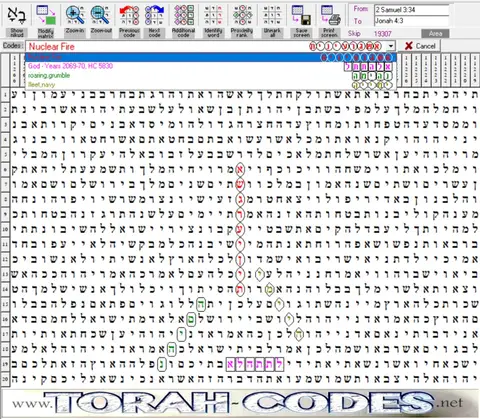This screenshot has height=419, width=480.
Task: Click the gray 'Unmark all' label button
Action: click(x=272, y=33)
